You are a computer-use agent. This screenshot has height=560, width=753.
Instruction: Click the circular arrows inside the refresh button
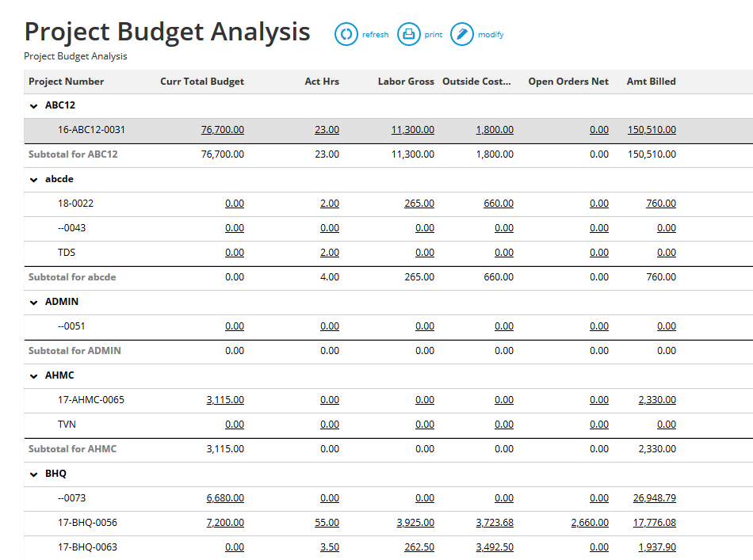[x=346, y=34]
